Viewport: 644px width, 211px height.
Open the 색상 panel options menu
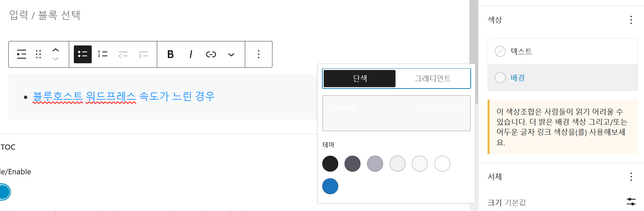click(631, 20)
